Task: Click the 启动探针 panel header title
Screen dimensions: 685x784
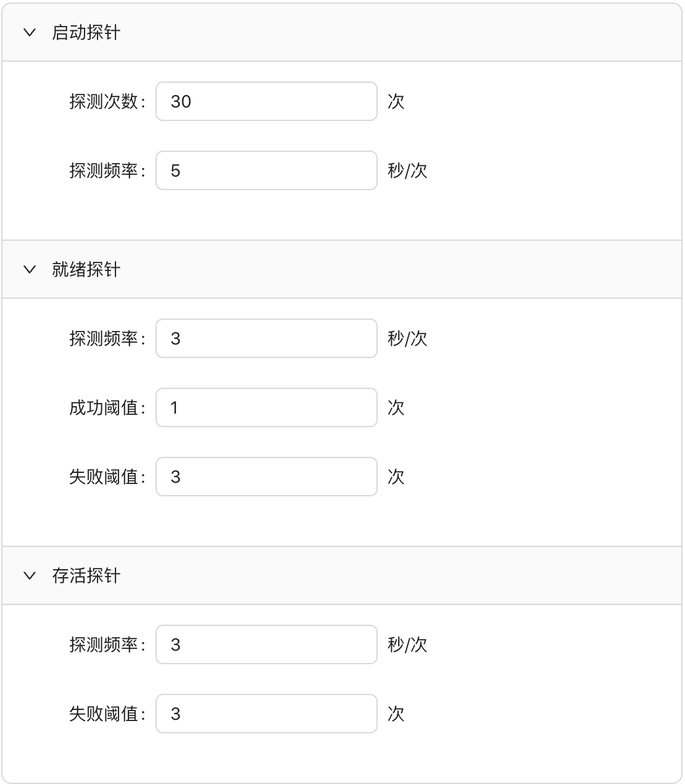Action: pyautogui.click(x=86, y=32)
